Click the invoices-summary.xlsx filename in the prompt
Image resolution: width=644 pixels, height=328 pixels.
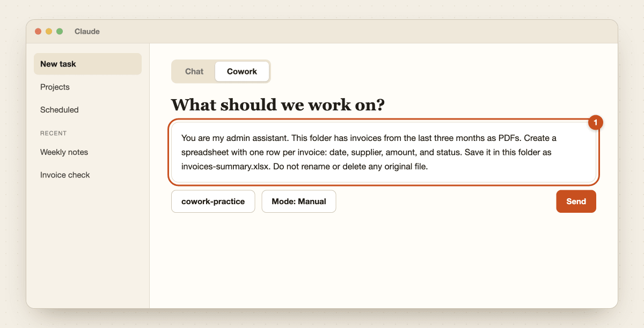pyautogui.click(x=226, y=166)
